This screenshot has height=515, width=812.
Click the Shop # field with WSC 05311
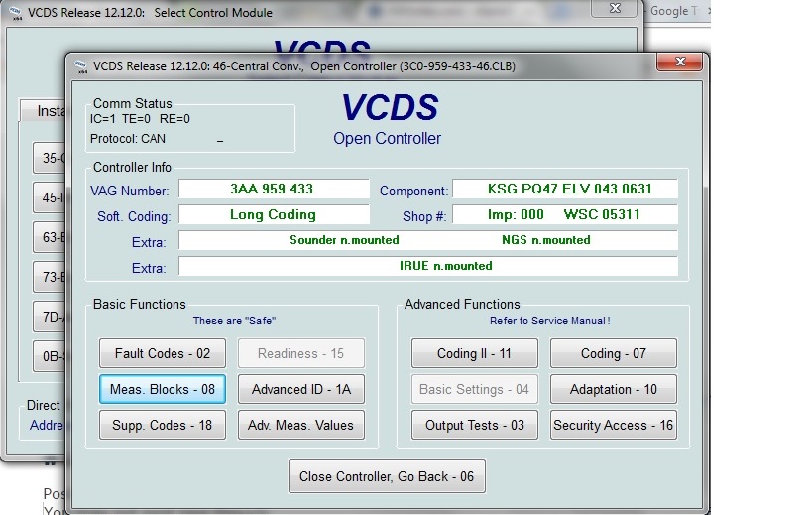565,214
